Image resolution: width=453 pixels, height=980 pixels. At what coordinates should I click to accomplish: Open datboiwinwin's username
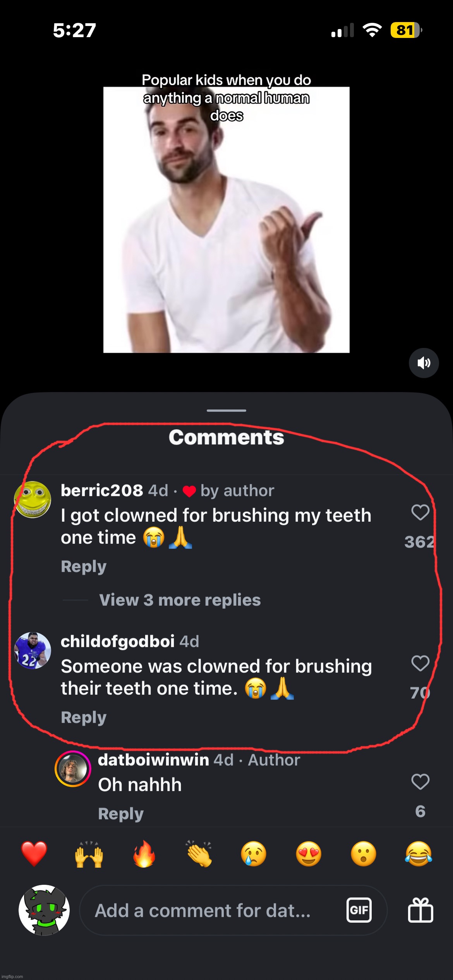[153, 759]
